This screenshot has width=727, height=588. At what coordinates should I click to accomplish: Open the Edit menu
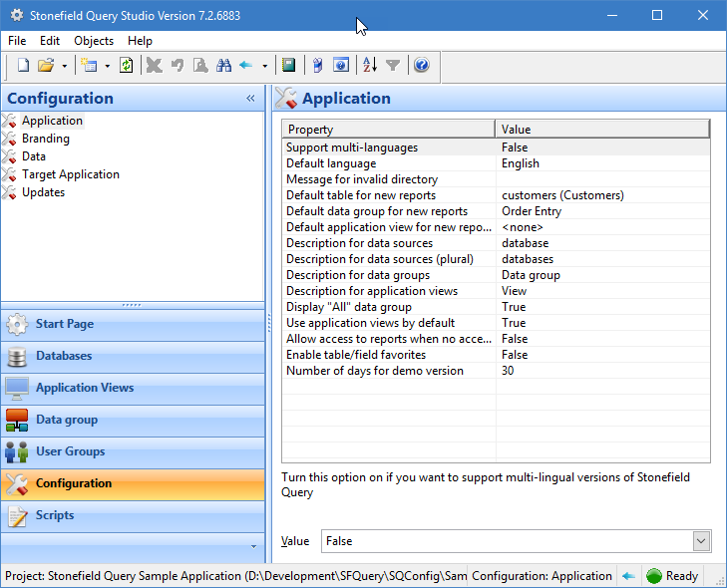[x=50, y=41]
